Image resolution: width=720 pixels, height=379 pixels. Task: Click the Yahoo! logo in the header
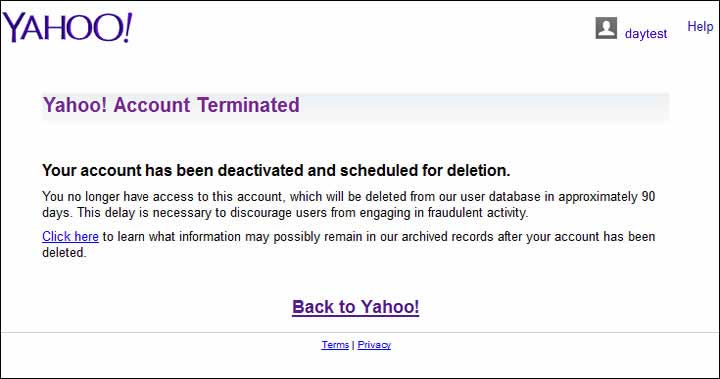coord(68,28)
